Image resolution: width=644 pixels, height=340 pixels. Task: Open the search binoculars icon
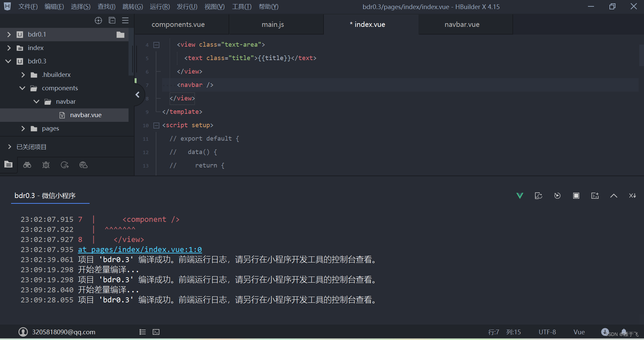point(27,165)
